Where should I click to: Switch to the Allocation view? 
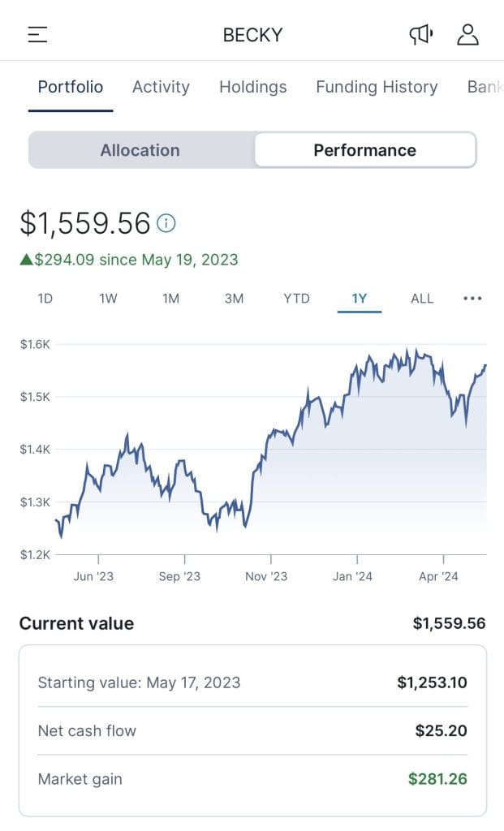coord(140,149)
